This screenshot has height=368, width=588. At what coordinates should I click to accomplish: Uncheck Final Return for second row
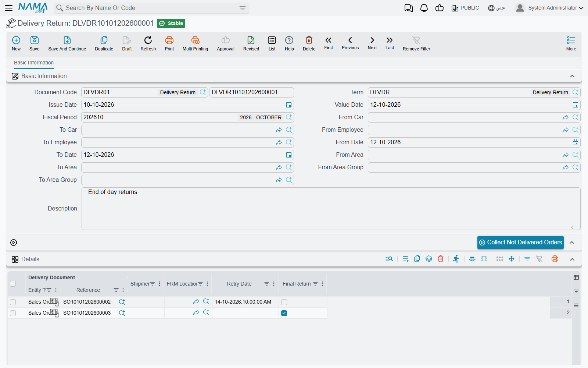click(x=284, y=313)
